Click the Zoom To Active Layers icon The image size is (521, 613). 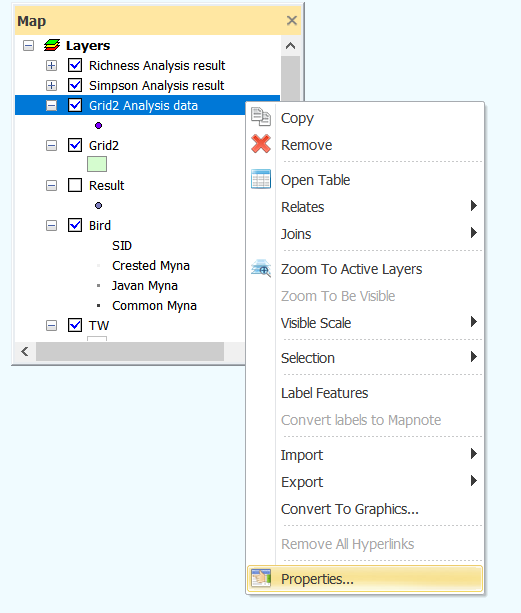coord(261,268)
